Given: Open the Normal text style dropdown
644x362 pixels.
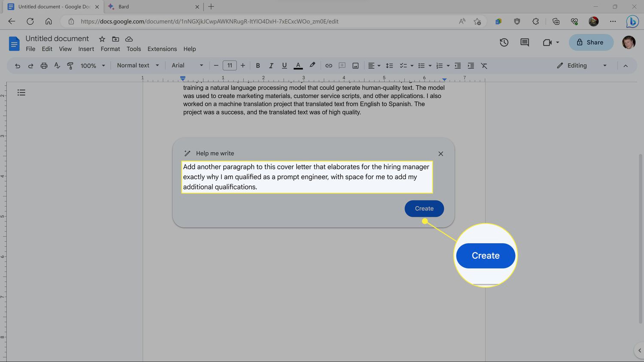Looking at the screenshot, I should pyautogui.click(x=138, y=66).
